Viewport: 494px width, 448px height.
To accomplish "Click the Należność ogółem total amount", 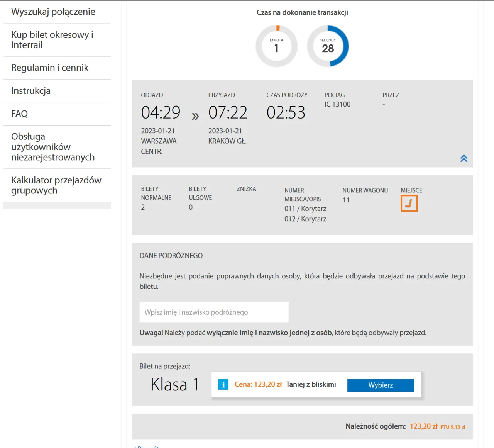I will click(x=423, y=426).
